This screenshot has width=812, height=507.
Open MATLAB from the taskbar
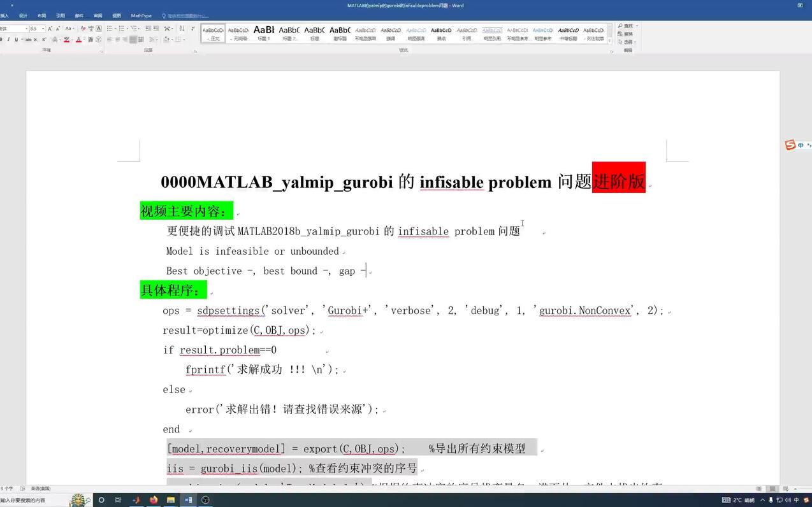[x=137, y=500]
